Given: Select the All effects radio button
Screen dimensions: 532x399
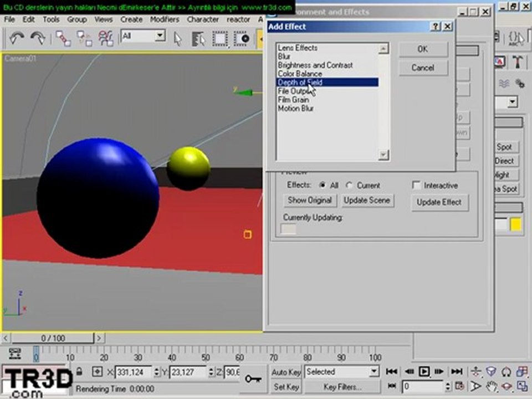Looking at the screenshot, I should (323, 185).
